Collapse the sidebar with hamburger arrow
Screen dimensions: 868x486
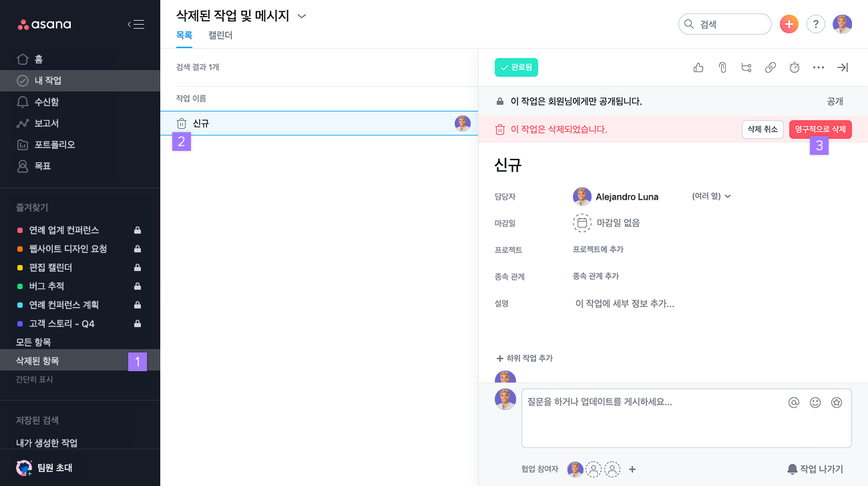click(x=136, y=25)
